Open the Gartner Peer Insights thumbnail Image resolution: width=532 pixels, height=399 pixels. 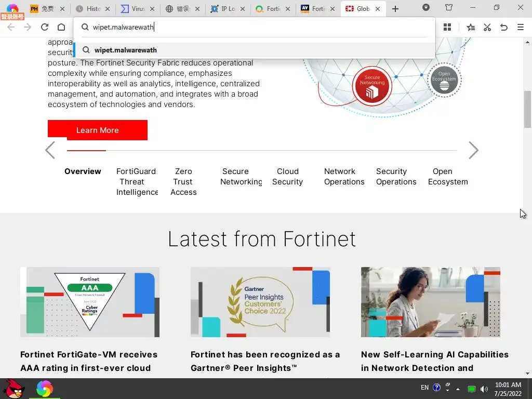(x=260, y=302)
